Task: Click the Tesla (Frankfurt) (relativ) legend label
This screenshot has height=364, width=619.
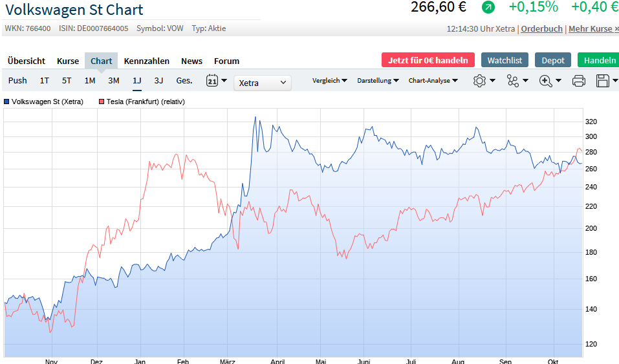Action: click(x=146, y=102)
